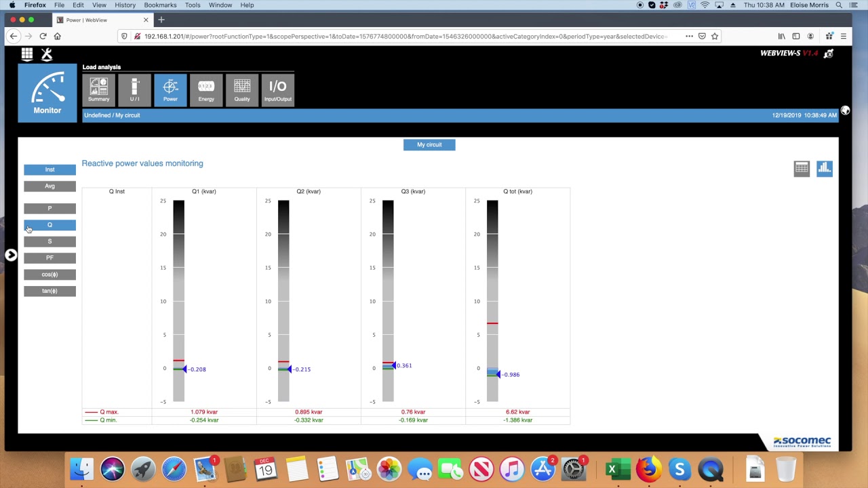Expand the left side panel arrow
868x488 pixels.
[11, 255]
